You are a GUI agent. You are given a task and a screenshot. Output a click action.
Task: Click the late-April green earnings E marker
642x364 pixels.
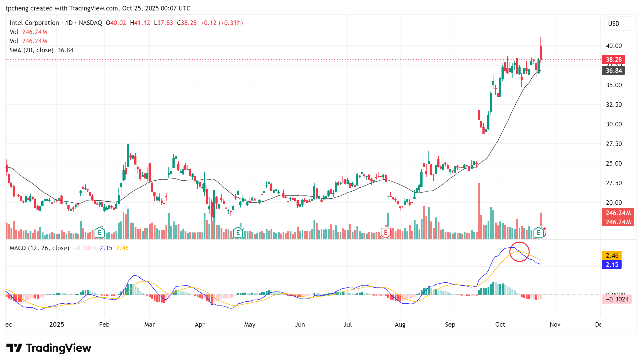238,233
